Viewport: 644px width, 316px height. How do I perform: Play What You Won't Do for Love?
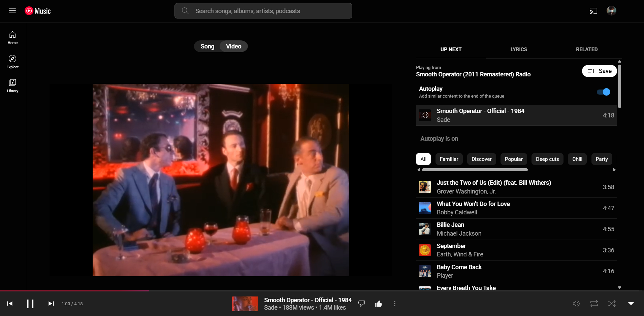[516, 208]
